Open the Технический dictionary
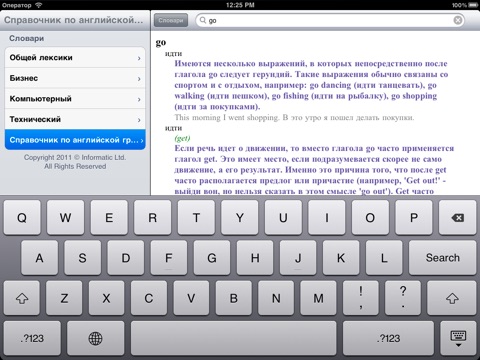 click(x=75, y=119)
